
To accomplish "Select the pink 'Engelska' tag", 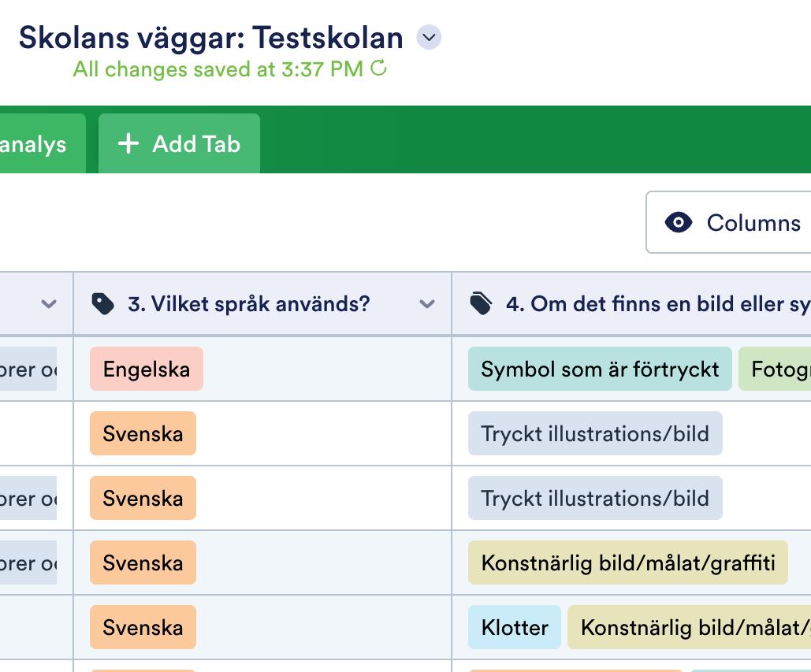I will click(x=147, y=369).
